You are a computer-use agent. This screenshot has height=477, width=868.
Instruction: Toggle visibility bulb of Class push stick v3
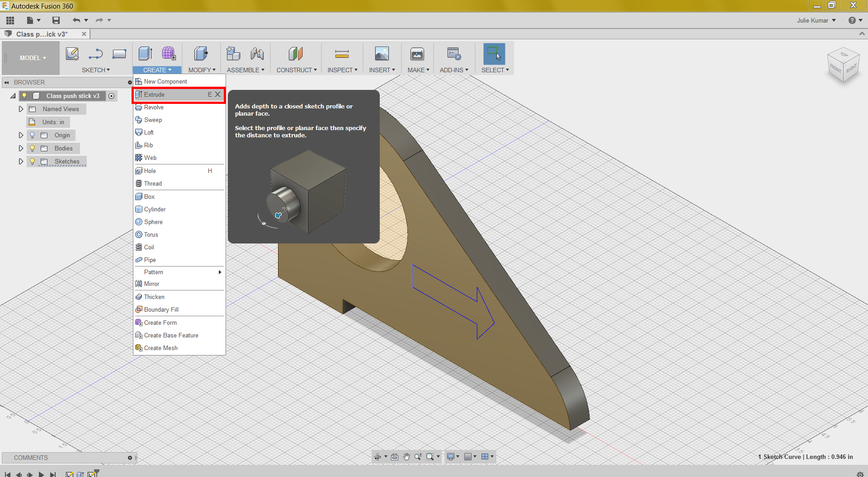coord(24,96)
